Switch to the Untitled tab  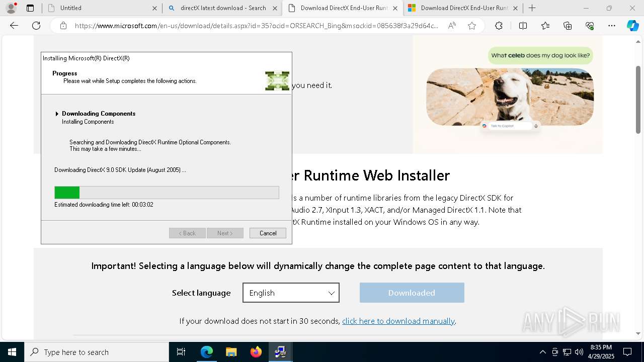(102, 8)
